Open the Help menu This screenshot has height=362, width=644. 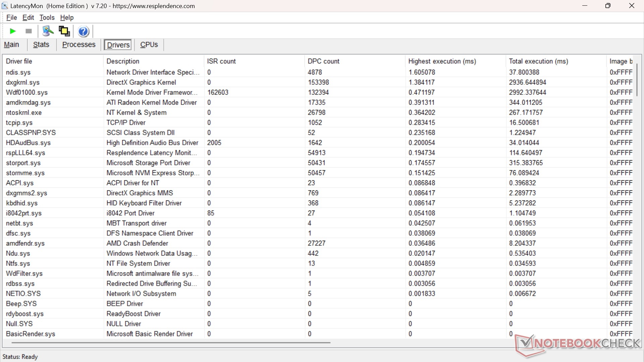point(67,17)
